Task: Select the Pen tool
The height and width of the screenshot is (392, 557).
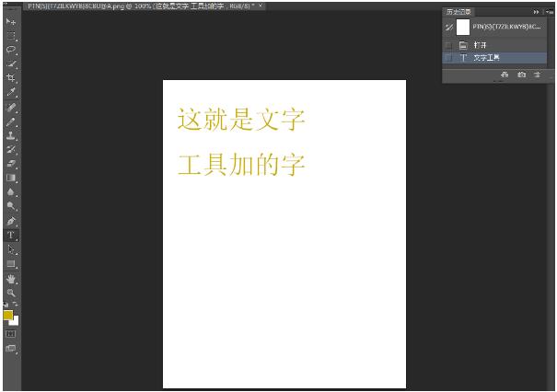Action: 11,221
